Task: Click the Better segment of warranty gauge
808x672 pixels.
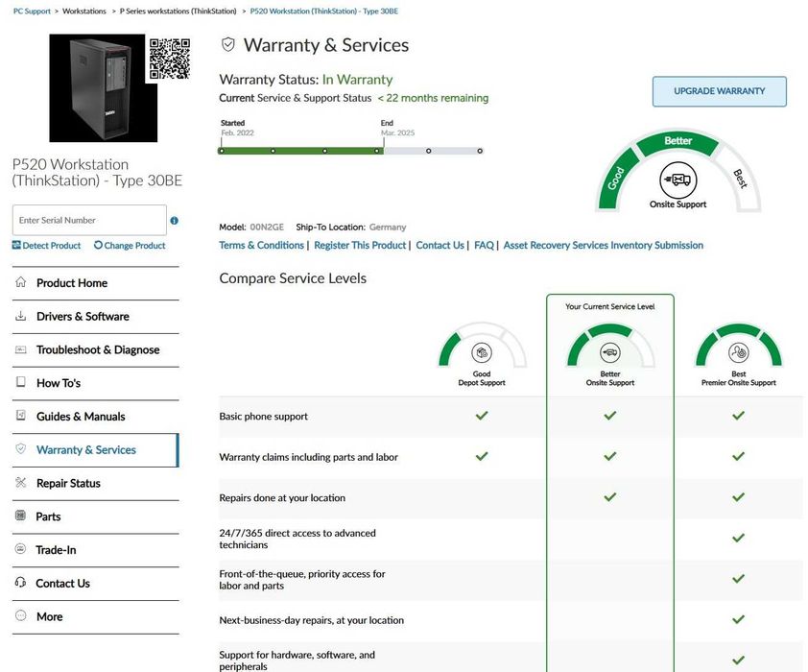Action: (677, 141)
